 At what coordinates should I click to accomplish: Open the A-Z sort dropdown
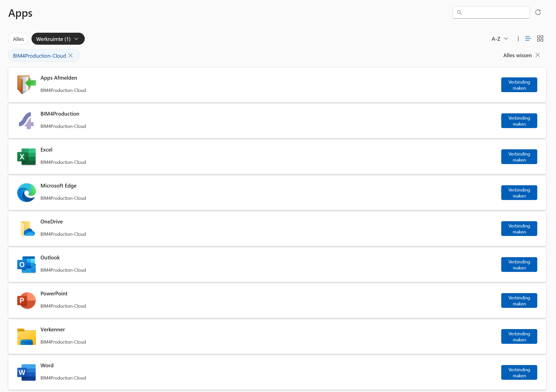point(500,39)
